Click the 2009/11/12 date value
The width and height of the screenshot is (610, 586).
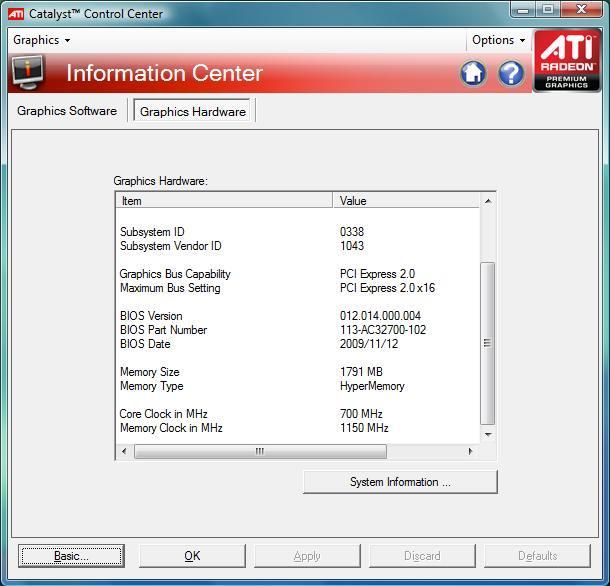pos(369,344)
